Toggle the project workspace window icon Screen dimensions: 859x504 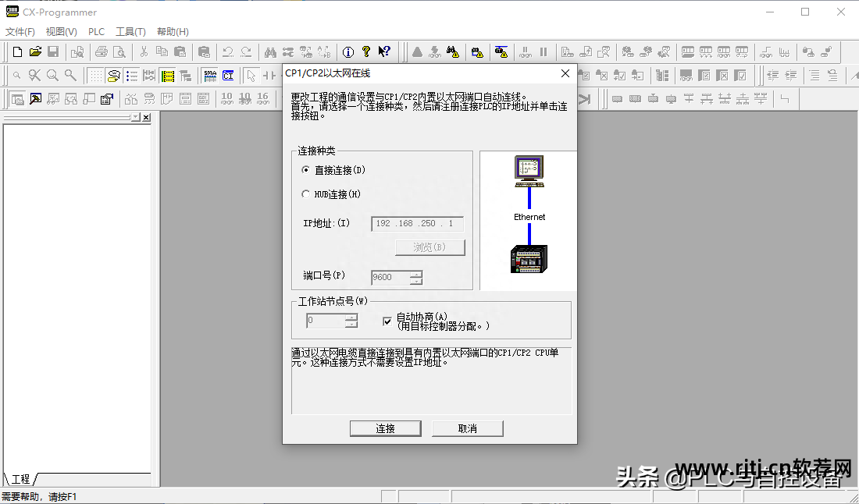[x=17, y=99]
